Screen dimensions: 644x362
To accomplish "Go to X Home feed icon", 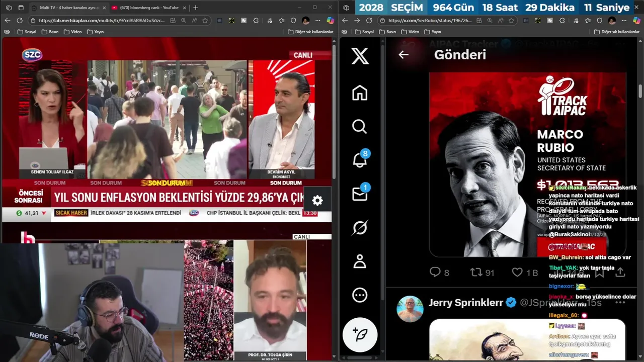I will [x=360, y=93].
